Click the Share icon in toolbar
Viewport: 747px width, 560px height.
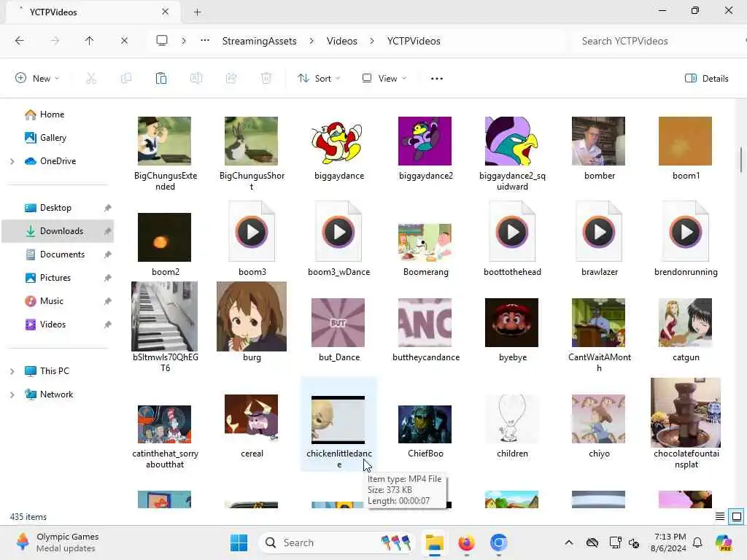click(x=231, y=79)
